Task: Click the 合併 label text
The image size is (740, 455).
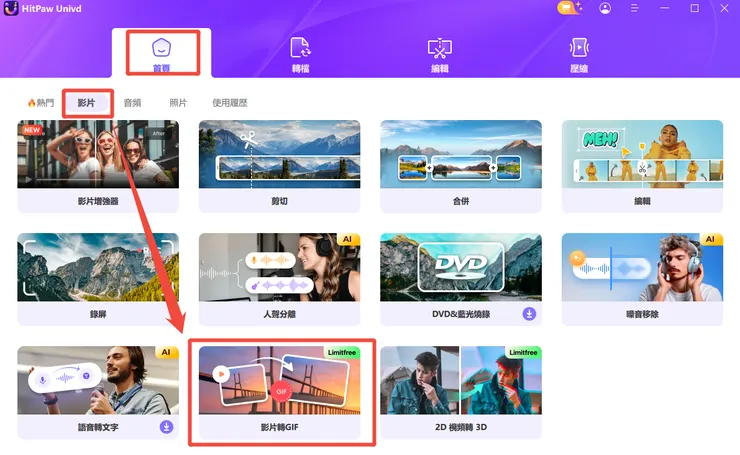Action: [x=461, y=201]
